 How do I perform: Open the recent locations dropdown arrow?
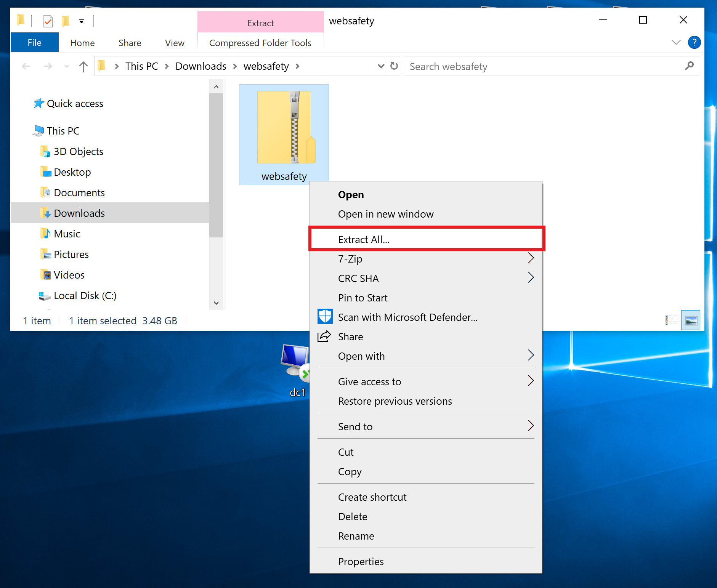(67, 66)
